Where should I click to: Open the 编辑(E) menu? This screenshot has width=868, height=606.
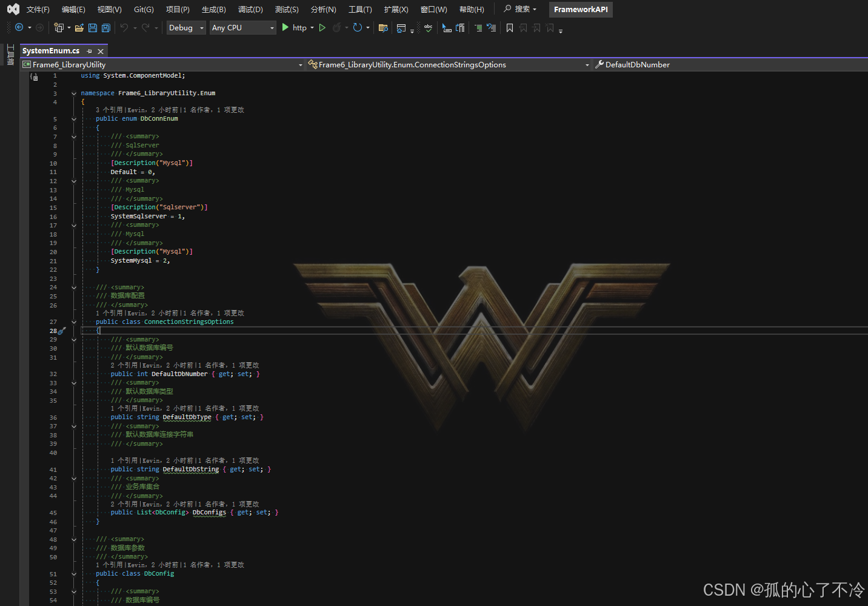pyautogui.click(x=73, y=9)
